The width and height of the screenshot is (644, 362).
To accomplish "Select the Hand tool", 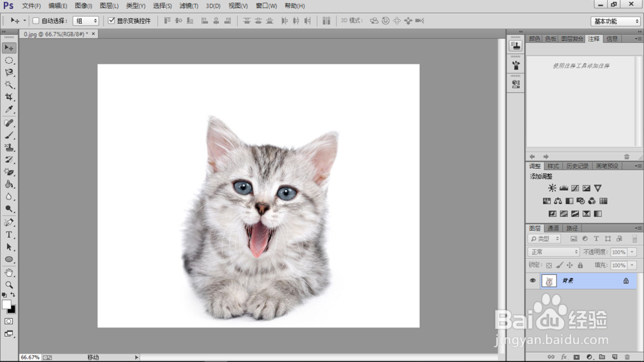I will 9,272.
